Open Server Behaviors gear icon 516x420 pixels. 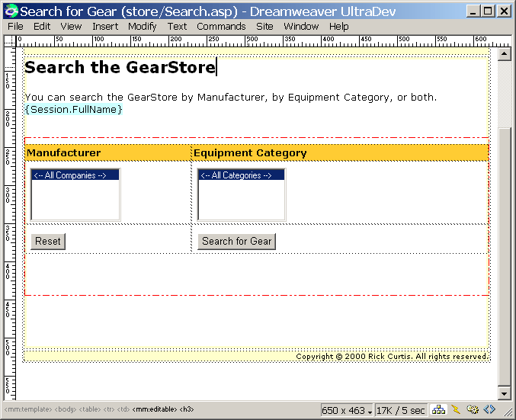(473, 410)
